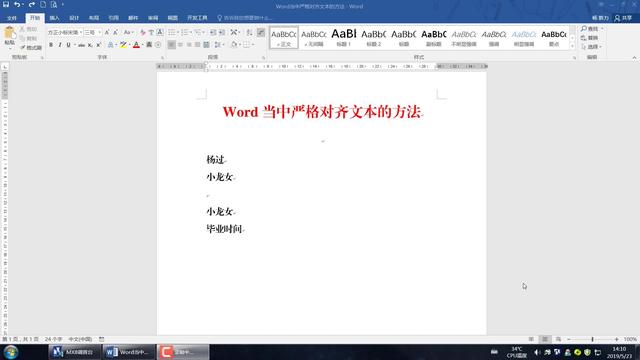Center-align the paragraph
The image size is (640, 360).
click(180, 45)
